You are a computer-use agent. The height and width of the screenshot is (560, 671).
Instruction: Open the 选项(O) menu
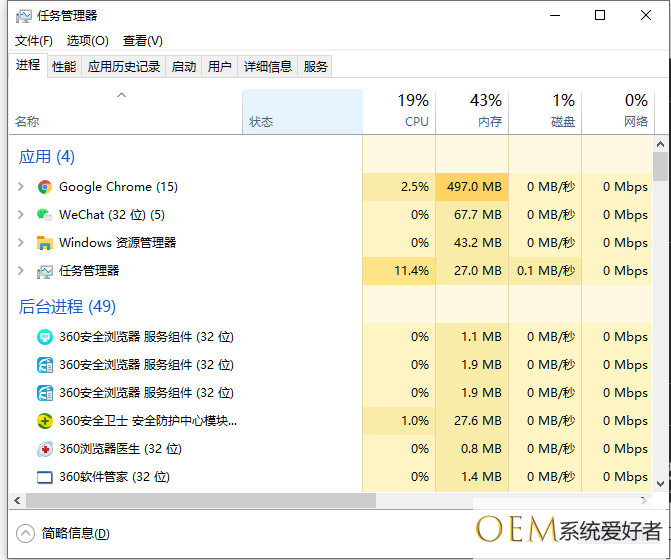[87, 41]
